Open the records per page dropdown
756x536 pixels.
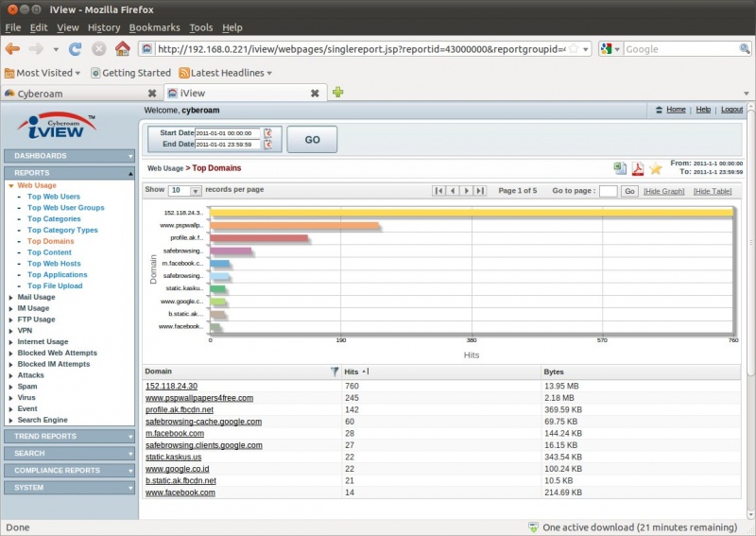[196, 191]
